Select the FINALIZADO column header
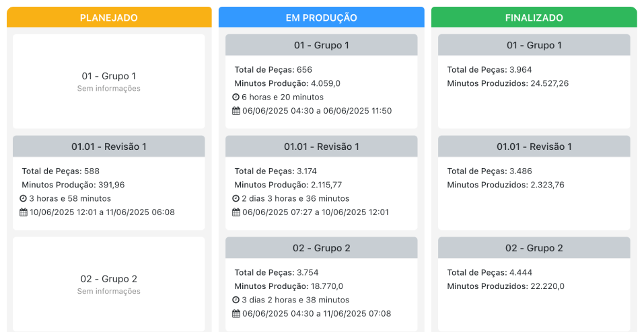Viewport: 644px width, 332px height. (x=534, y=17)
